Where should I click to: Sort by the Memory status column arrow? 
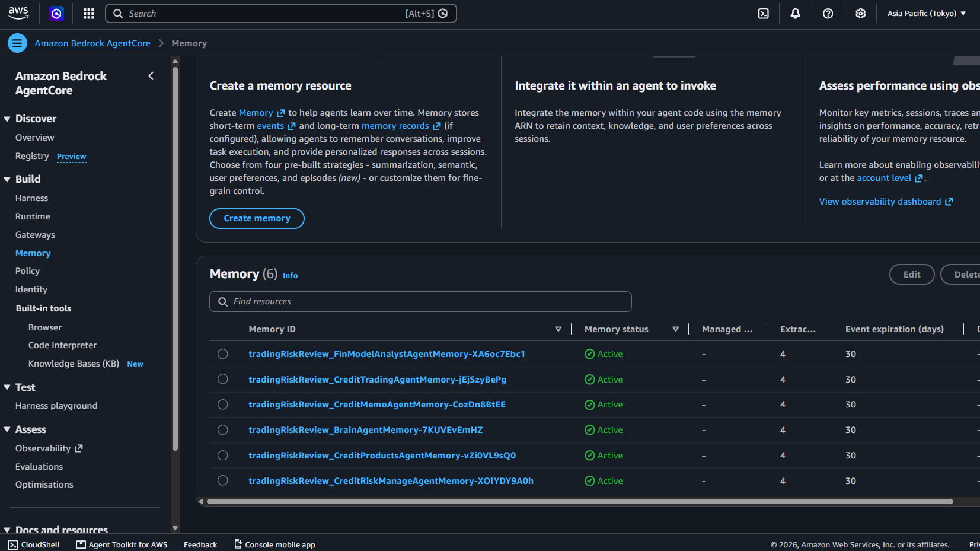[x=675, y=329]
